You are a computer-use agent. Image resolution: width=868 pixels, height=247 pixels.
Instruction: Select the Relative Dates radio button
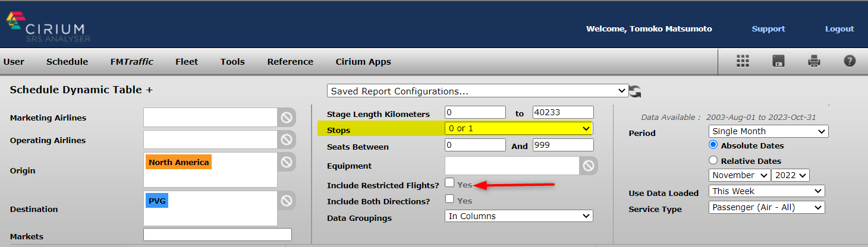(x=713, y=160)
